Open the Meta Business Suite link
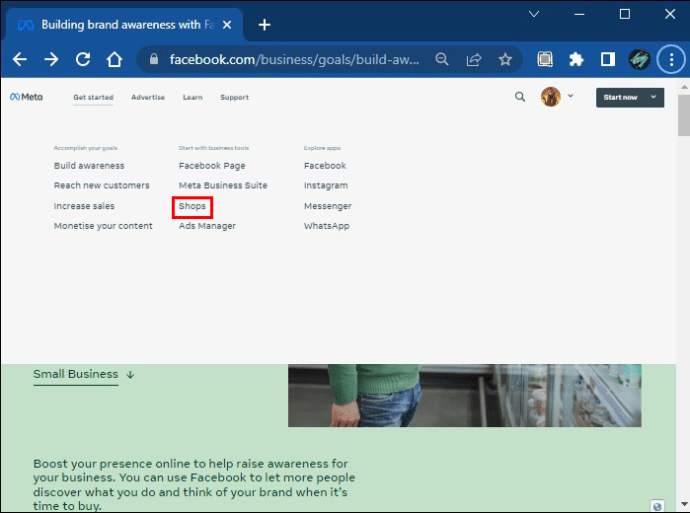 coord(223,185)
